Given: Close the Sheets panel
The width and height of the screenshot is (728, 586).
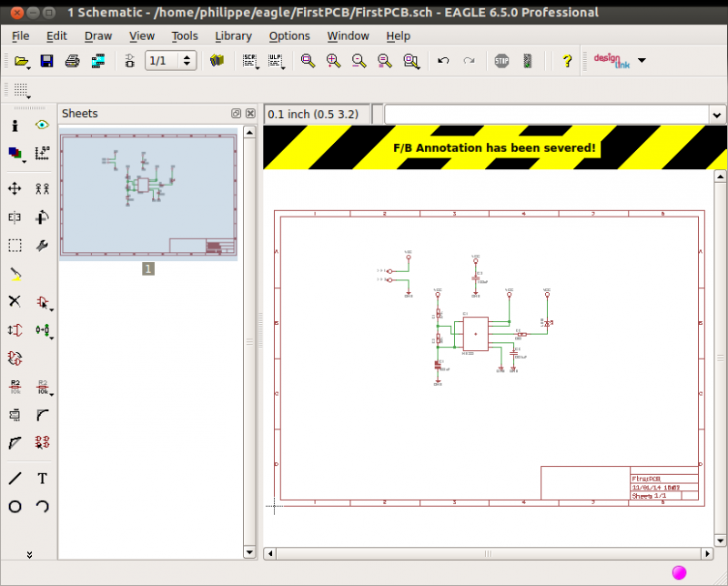Looking at the screenshot, I should tap(250, 114).
